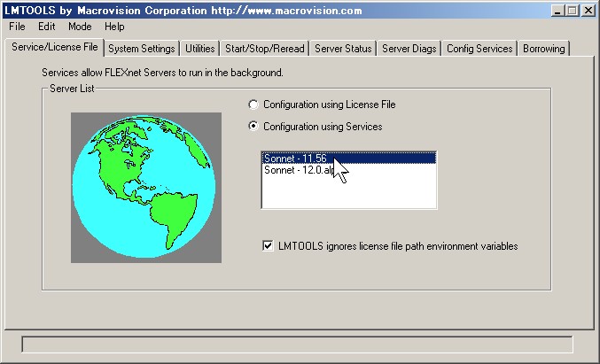
Task: Select Sonnet - 12.0 service entry
Action: tap(349, 170)
